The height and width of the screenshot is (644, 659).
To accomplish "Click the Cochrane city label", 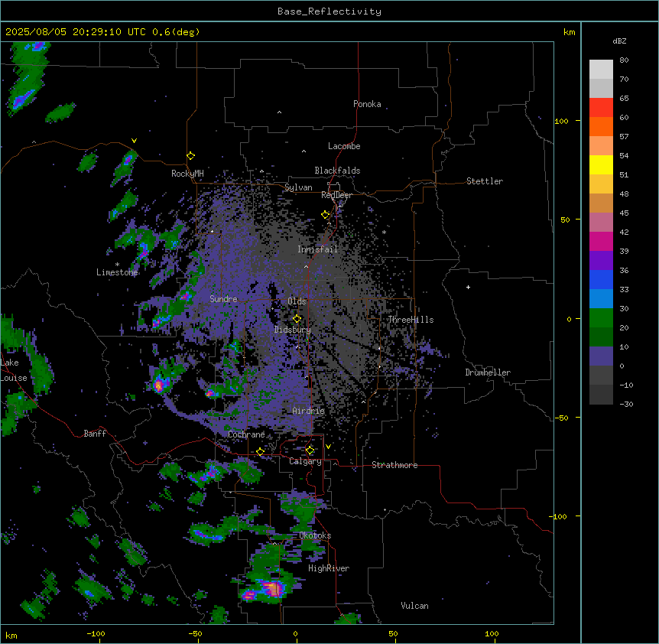I will click(x=246, y=434).
